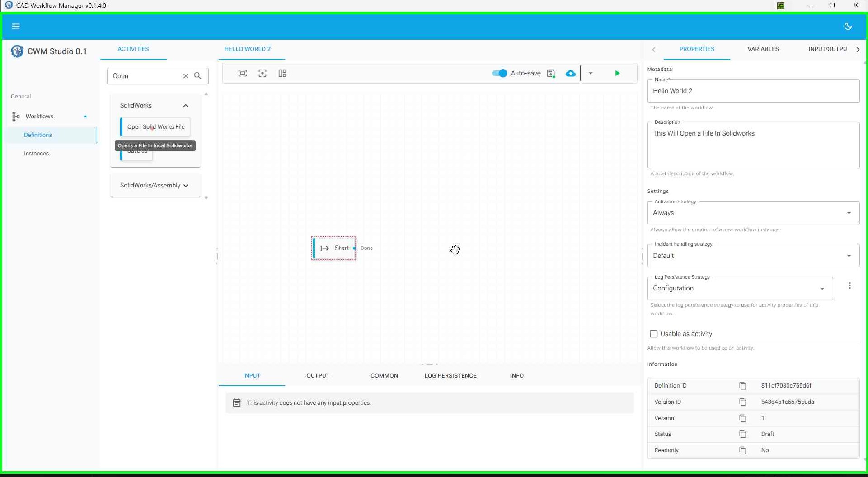Open the Activation strategy dropdown
Screen dimensions: 868x477
(x=848, y=213)
